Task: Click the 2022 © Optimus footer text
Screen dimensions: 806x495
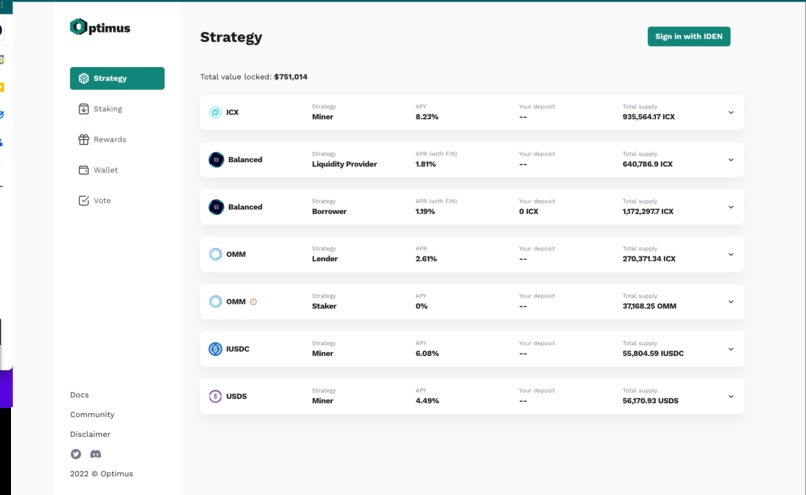Action: click(x=101, y=474)
